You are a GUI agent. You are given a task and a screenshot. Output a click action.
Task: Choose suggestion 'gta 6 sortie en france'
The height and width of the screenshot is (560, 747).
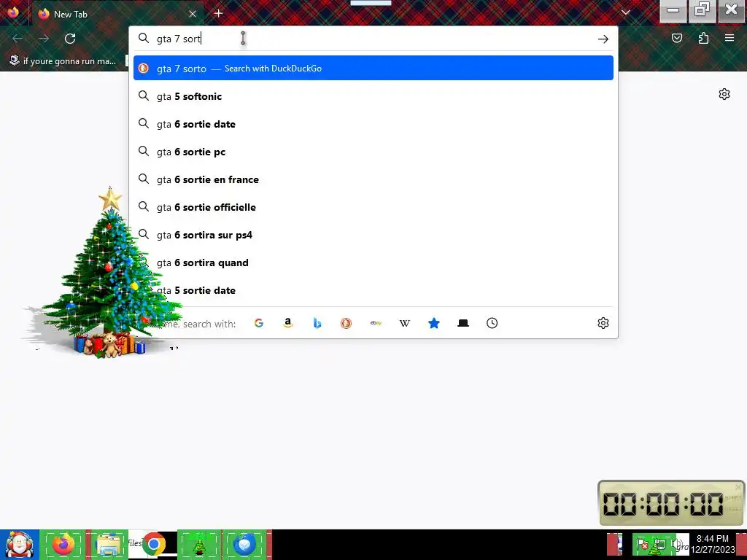(x=373, y=179)
